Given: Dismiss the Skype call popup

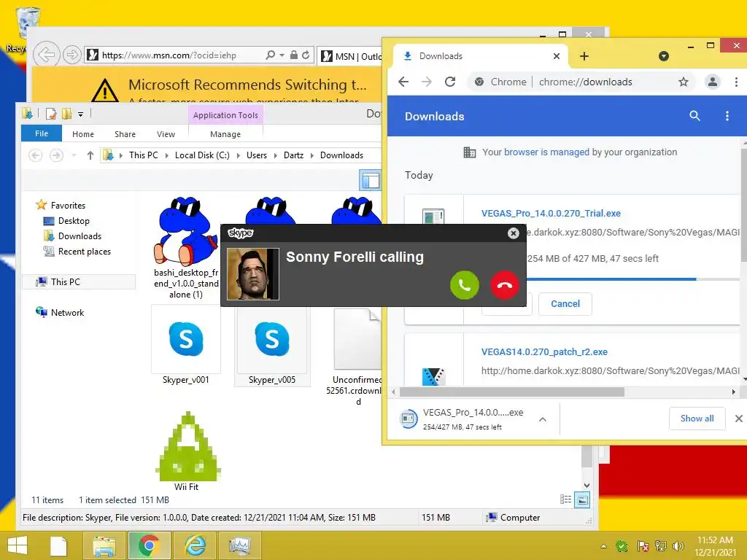Looking at the screenshot, I should point(513,233).
